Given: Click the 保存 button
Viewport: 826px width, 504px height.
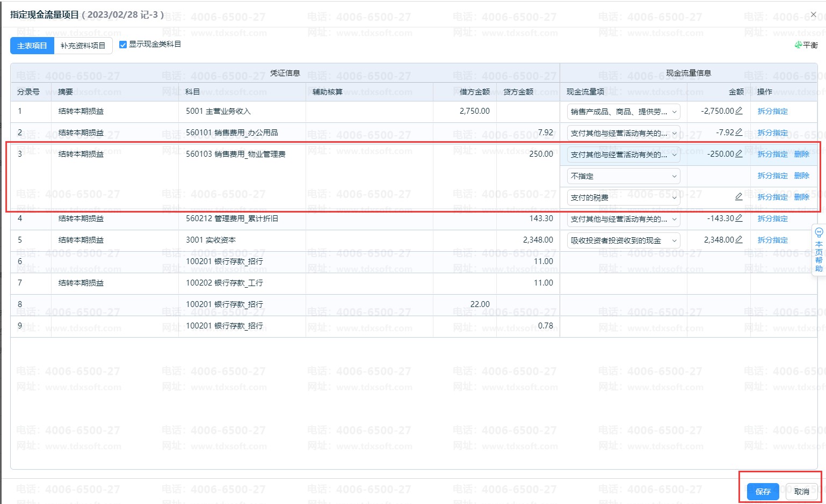Looking at the screenshot, I should point(763,492).
